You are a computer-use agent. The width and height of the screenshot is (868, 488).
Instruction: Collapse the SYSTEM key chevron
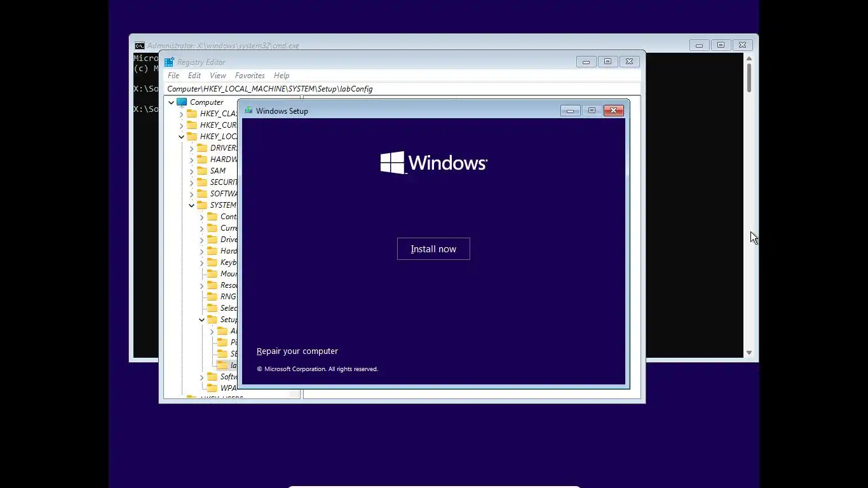191,205
